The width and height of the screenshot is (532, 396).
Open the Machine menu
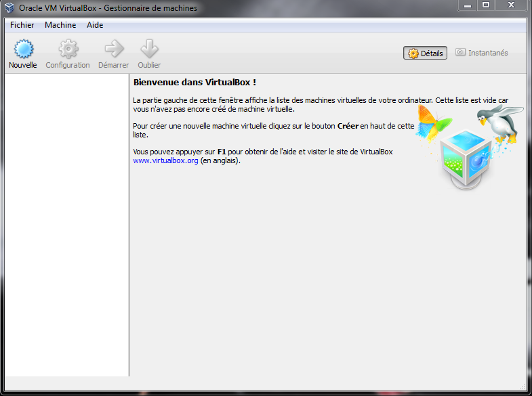(60, 25)
